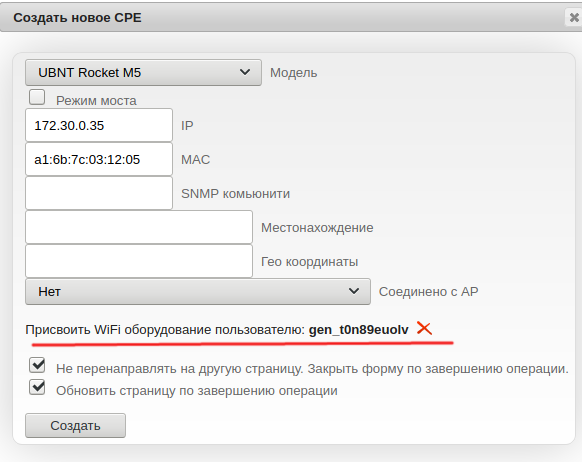The height and width of the screenshot is (462, 582).
Task: Select the user name gen_t0n89euolv
Action: coord(359,330)
